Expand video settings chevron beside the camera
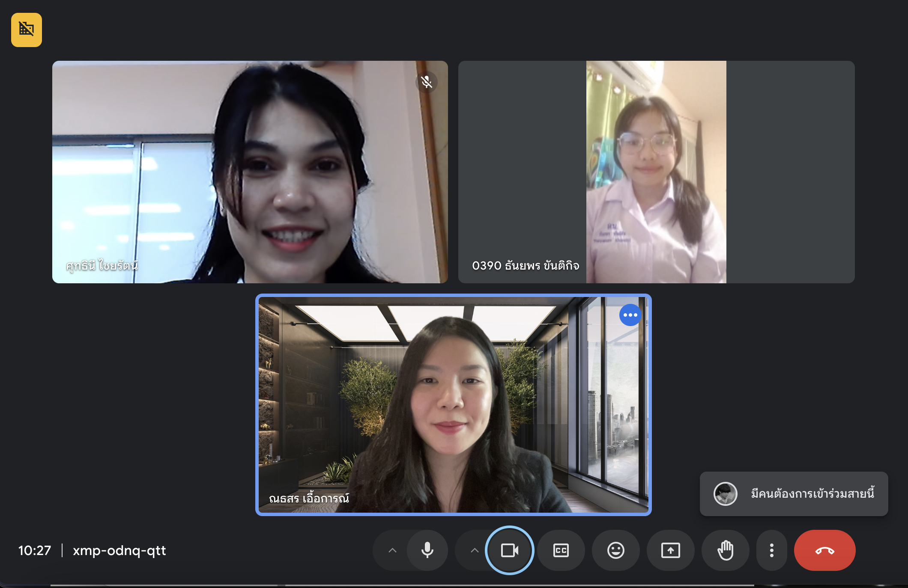The width and height of the screenshot is (908, 588). point(475,550)
